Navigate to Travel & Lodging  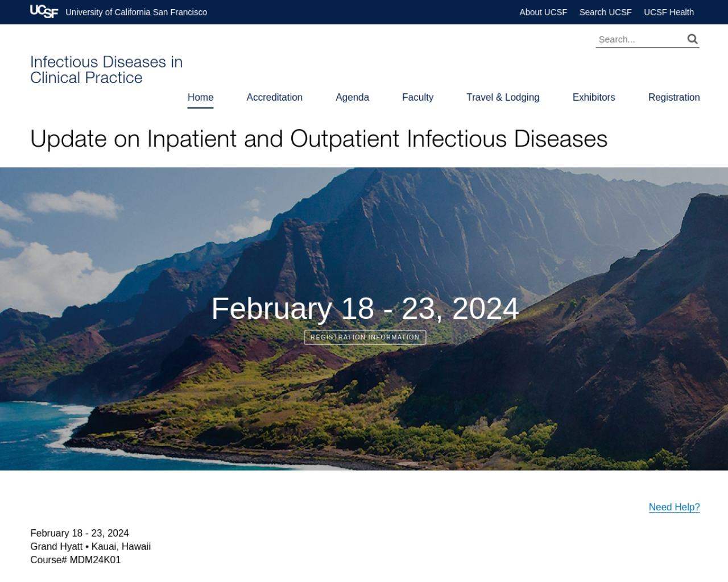point(503,97)
